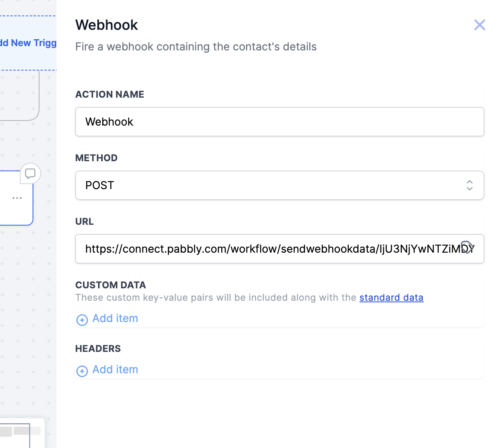Viewport: 503px width, 448px height.
Task: Click the comment bubble icon on workflow node
Action: (x=30, y=173)
